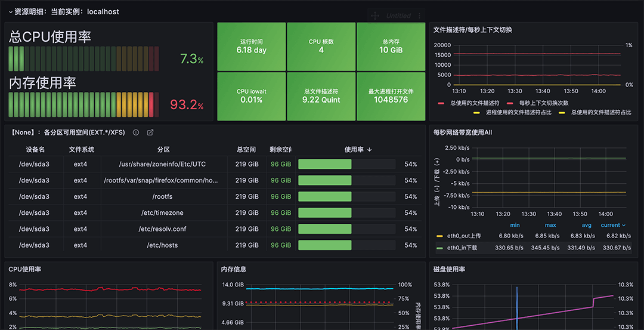Image resolution: width=644 pixels, height=330 pixels.
Task: Collapse the 资源明细 row chevron
Action: click(11, 13)
